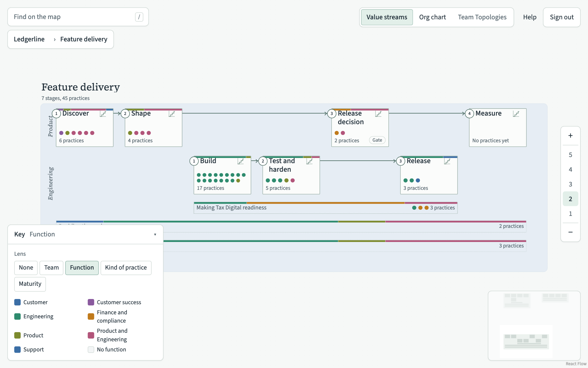588x368 pixels.
Task: Open the staircase icon on Release stage
Action: [x=447, y=161]
